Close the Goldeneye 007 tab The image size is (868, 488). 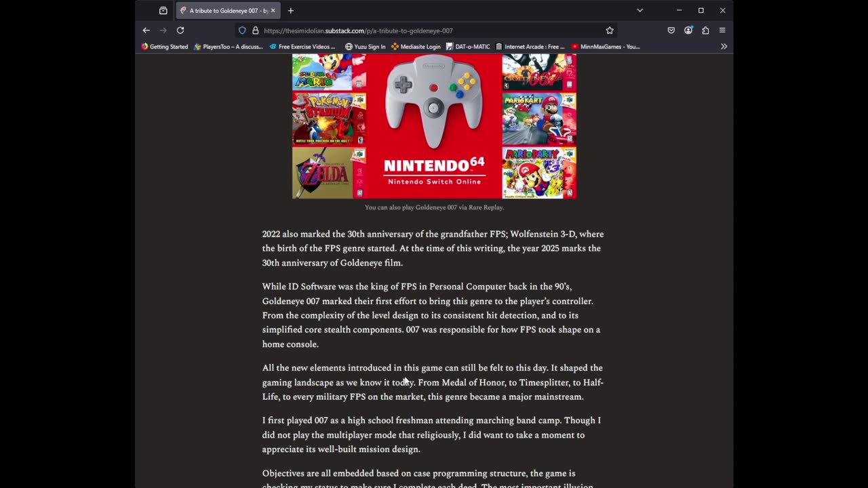tap(274, 11)
